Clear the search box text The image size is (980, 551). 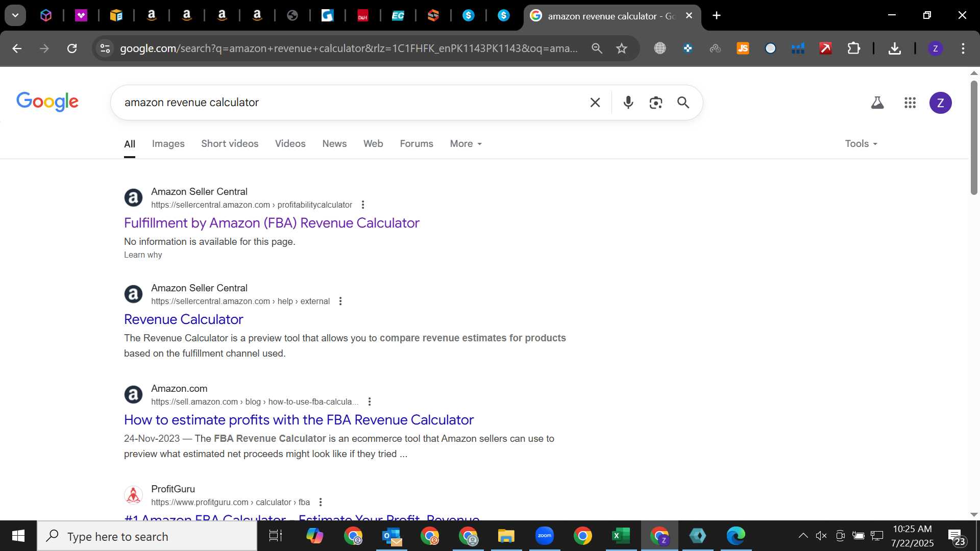[x=595, y=103]
